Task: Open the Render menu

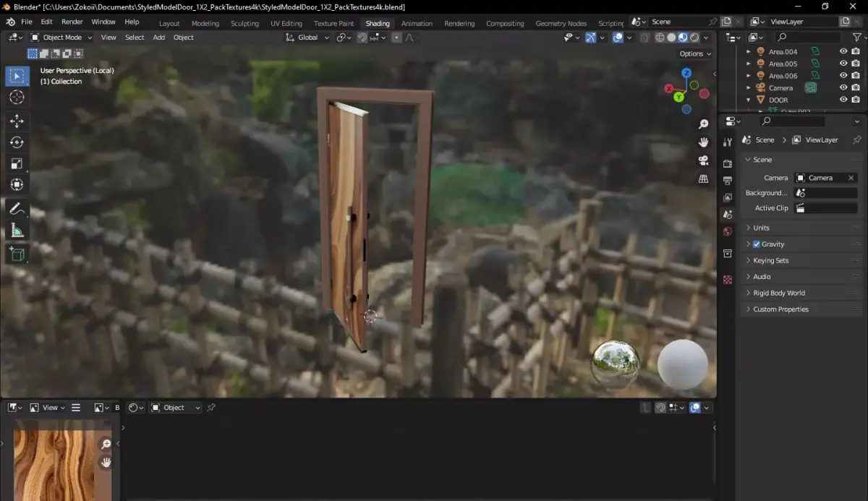Action: coord(72,22)
